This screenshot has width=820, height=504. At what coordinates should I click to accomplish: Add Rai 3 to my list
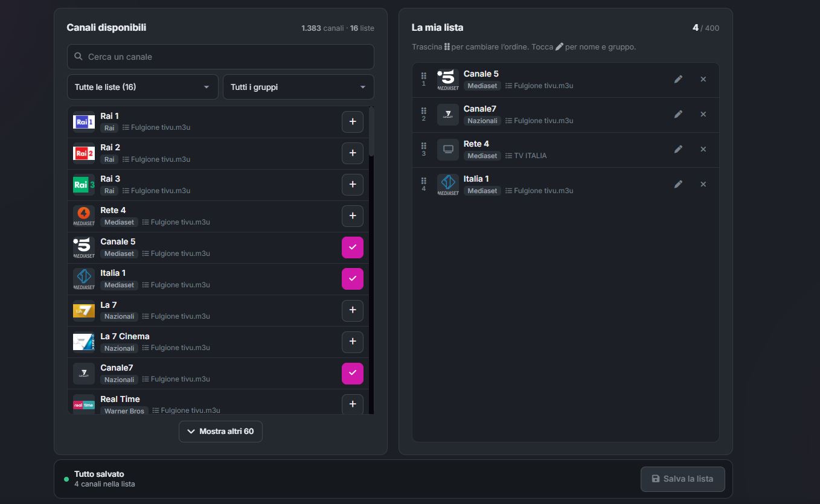tap(353, 185)
